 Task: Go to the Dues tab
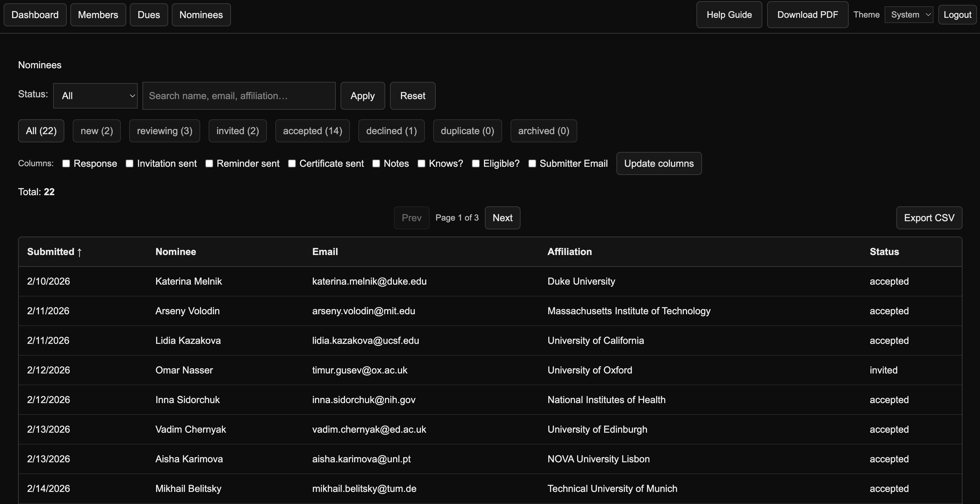click(x=148, y=15)
